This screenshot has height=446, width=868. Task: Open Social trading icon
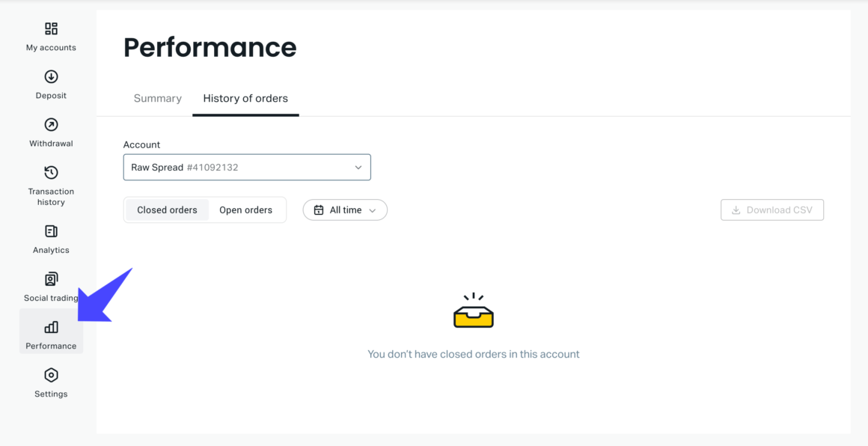pyautogui.click(x=51, y=279)
